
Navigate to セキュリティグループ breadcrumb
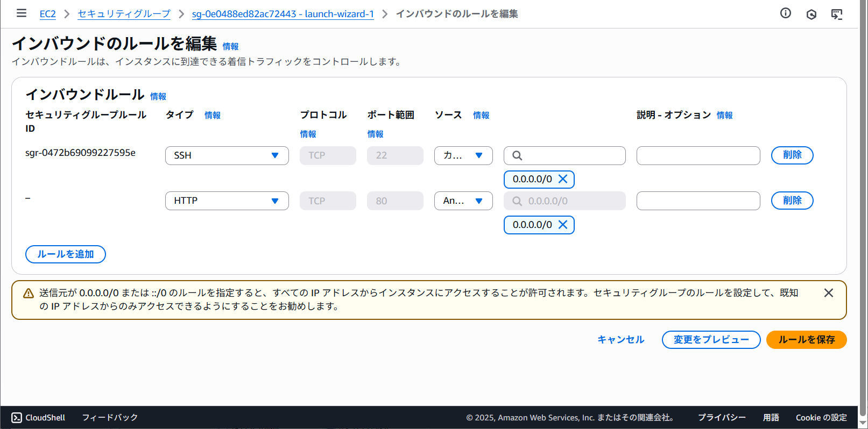tap(124, 14)
